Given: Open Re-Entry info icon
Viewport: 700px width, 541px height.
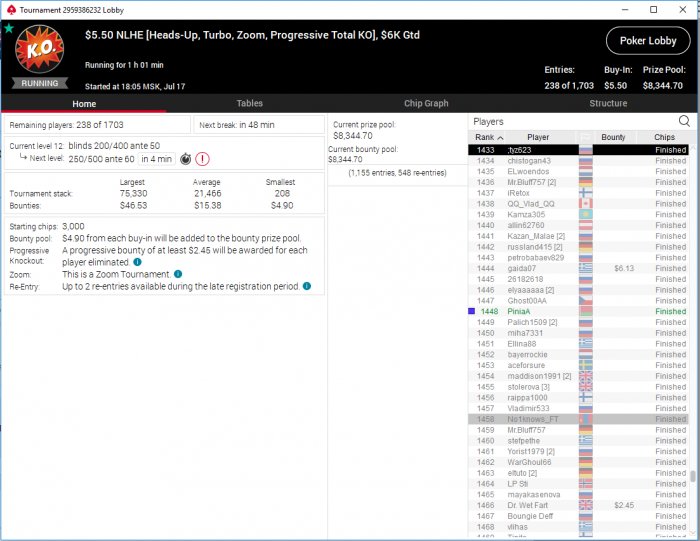Looking at the screenshot, I should point(307,286).
